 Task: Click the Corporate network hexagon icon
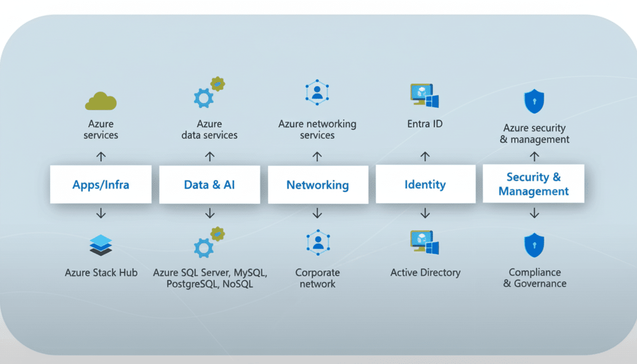318,243
